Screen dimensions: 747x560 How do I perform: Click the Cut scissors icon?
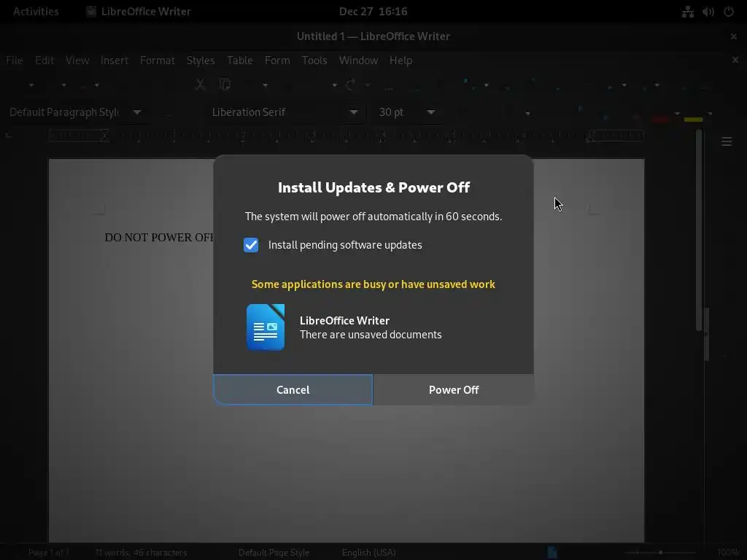[200, 85]
